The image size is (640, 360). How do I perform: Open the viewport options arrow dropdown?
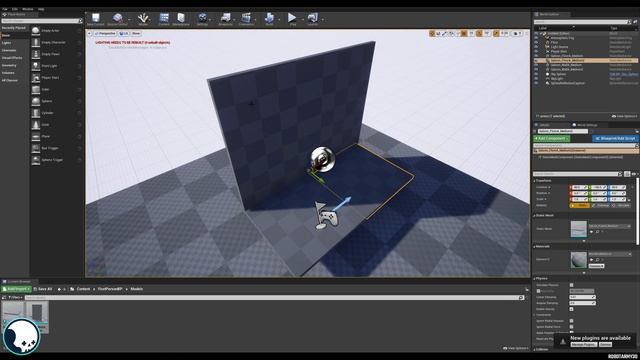point(89,33)
